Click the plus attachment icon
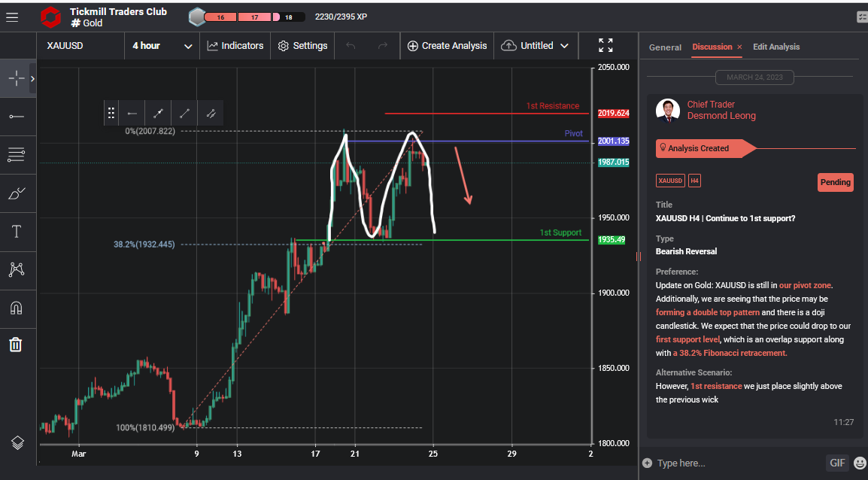 tap(647, 463)
